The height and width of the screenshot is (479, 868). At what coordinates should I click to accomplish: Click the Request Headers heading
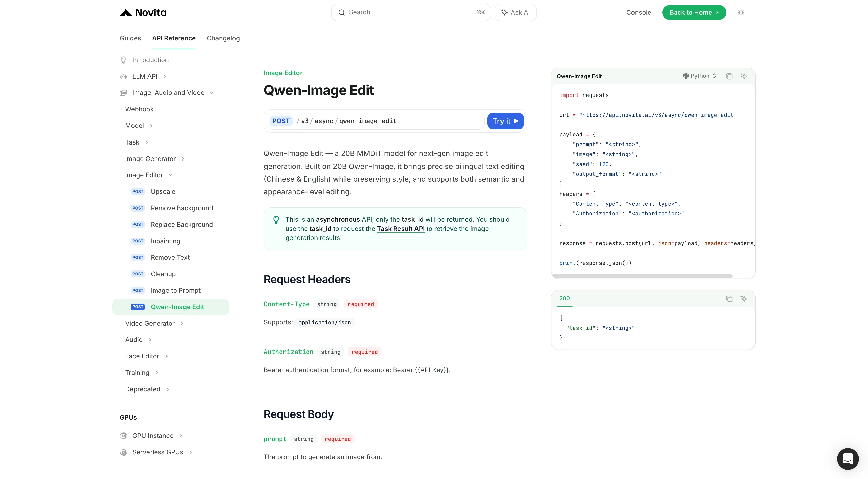click(x=307, y=279)
